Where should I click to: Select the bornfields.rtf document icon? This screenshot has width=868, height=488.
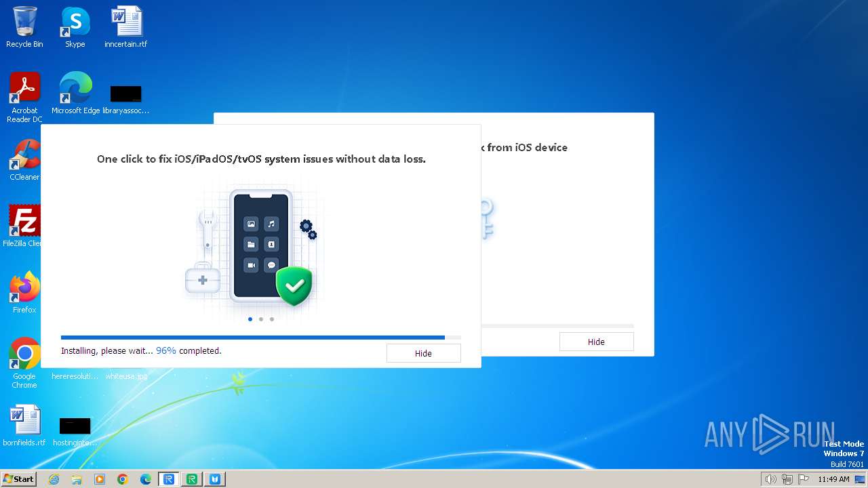24,426
